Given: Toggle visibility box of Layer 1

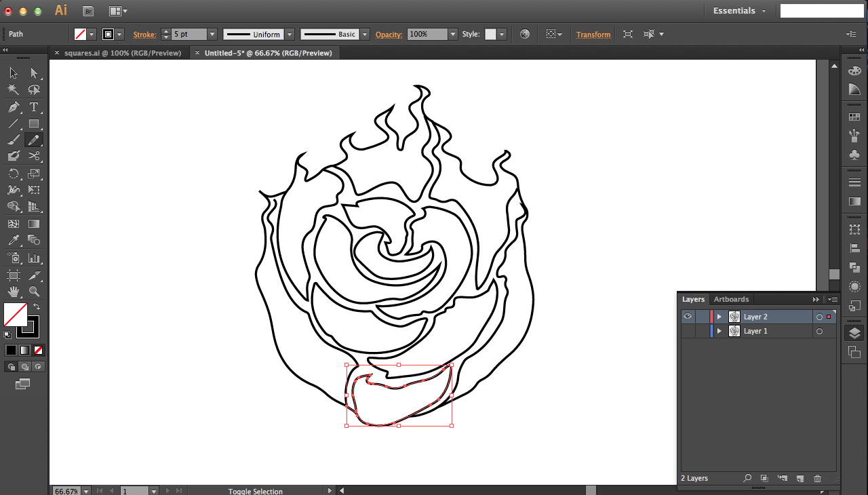Looking at the screenshot, I should [x=688, y=331].
